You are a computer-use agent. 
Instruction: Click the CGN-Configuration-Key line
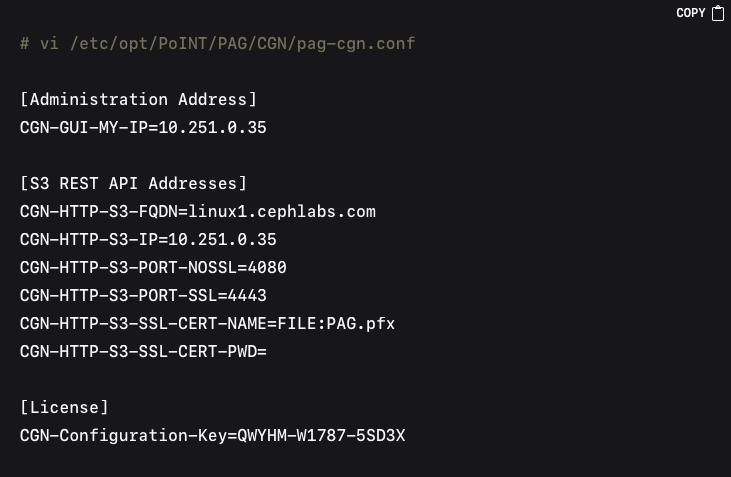(x=213, y=435)
